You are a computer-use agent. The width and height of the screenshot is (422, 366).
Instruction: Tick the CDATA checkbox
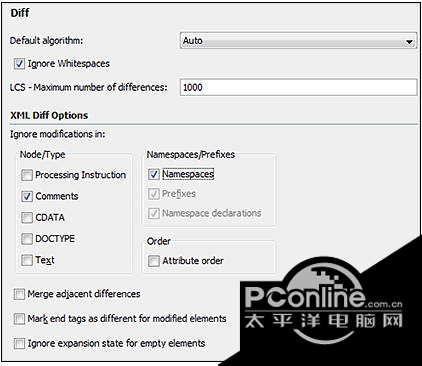coord(27,217)
